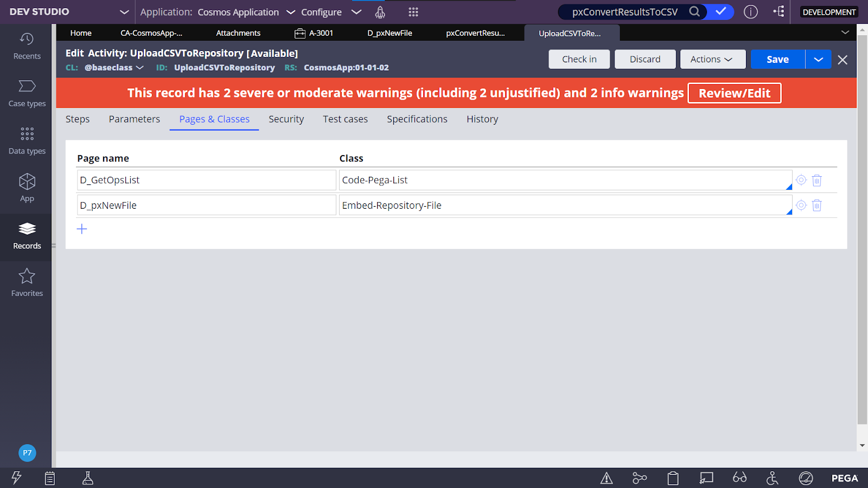Open the Configure menu
The height and width of the screenshot is (488, 868).
[331, 12]
